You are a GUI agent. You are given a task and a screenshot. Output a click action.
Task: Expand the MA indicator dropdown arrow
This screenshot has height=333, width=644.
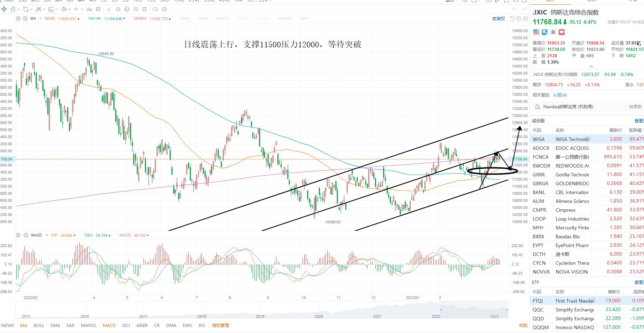[x=40, y=18]
